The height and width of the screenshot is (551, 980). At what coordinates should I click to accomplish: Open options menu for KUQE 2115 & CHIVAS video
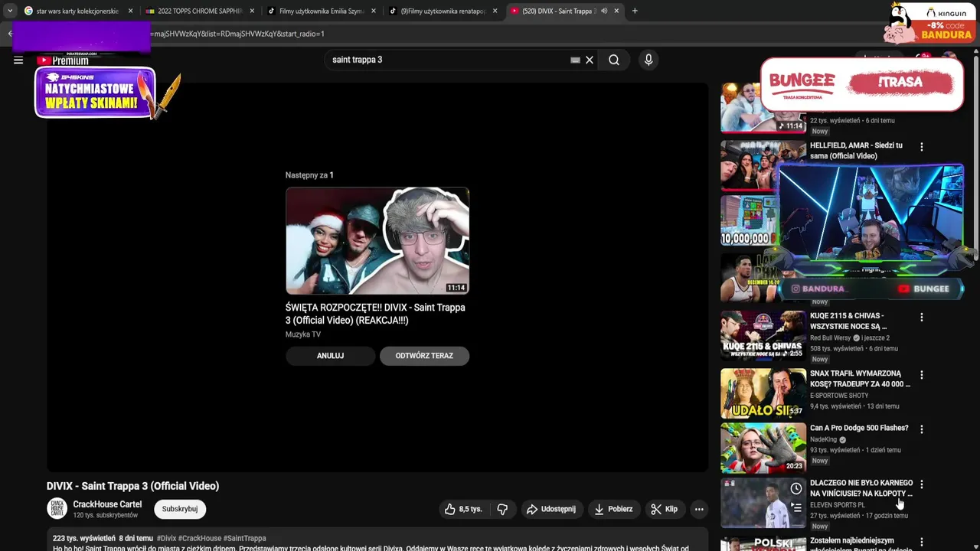[921, 317]
